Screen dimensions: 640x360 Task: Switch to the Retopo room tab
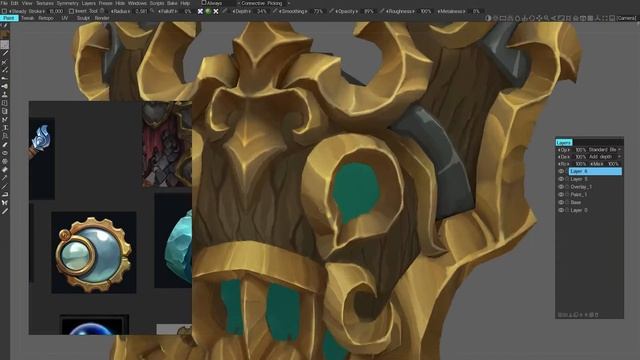point(46,18)
